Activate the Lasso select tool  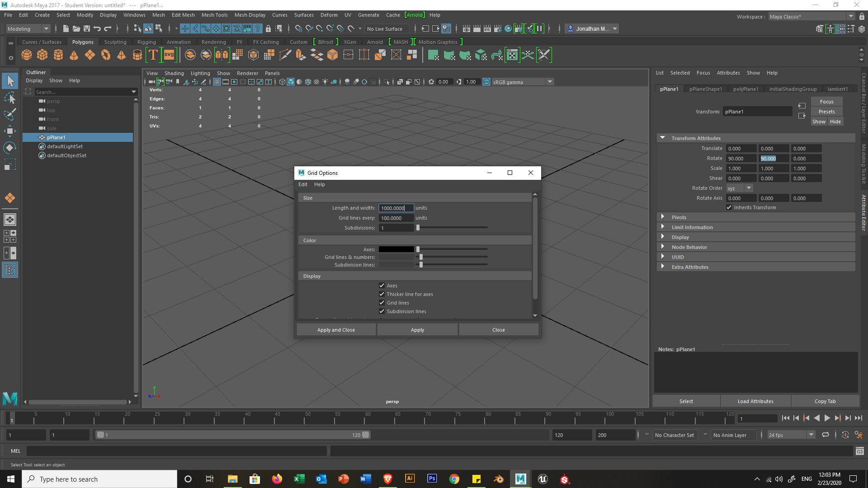point(9,98)
